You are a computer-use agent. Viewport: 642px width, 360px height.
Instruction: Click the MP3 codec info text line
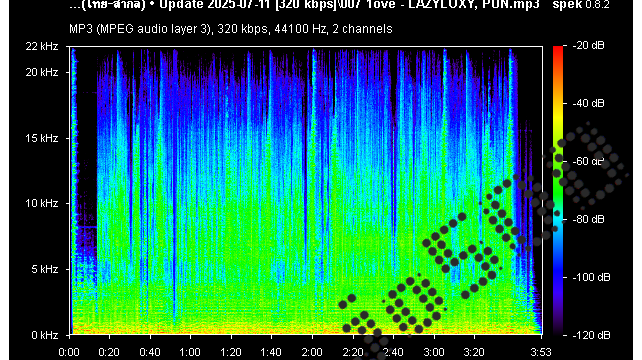point(231,29)
